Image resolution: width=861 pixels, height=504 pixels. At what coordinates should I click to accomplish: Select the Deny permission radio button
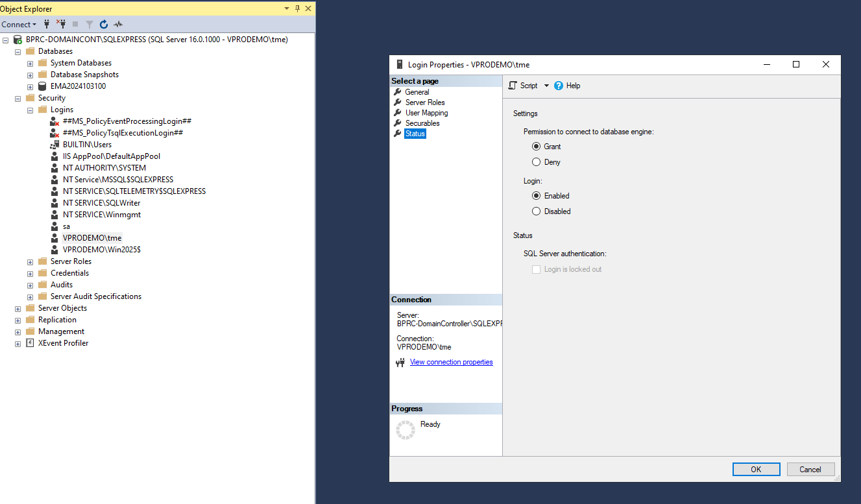[536, 162]
